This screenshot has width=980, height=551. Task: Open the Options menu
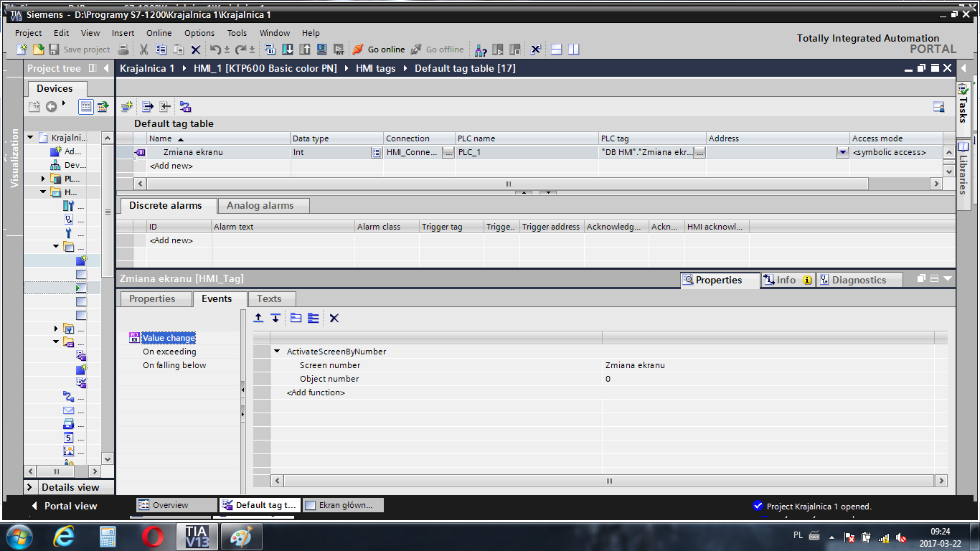tap(199, 33)
